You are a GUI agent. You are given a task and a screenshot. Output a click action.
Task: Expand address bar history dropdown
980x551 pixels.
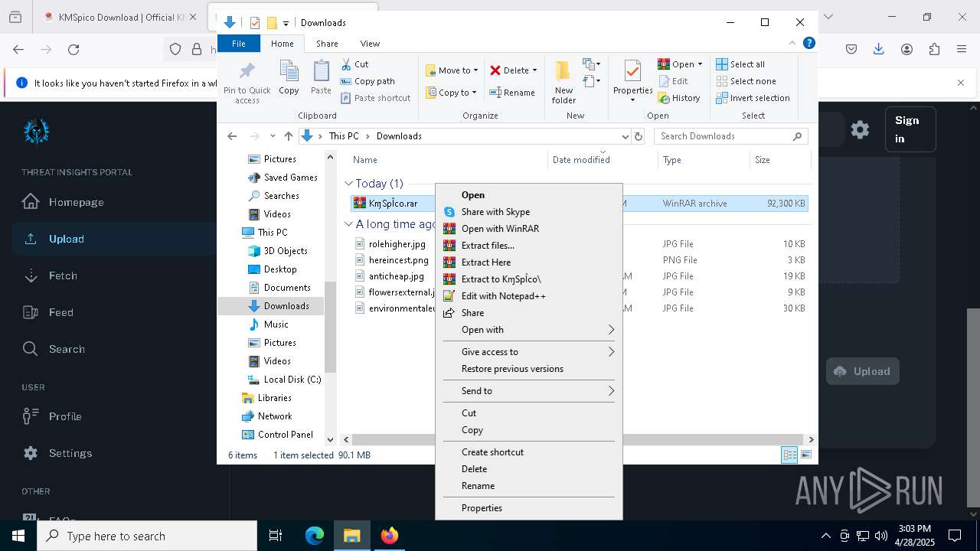(x=625, y=136)
